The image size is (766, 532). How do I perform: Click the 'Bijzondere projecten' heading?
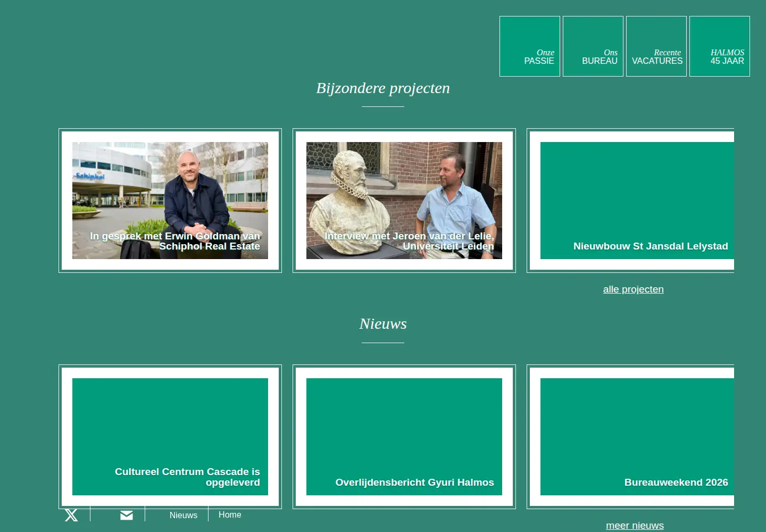pos(383,88)
